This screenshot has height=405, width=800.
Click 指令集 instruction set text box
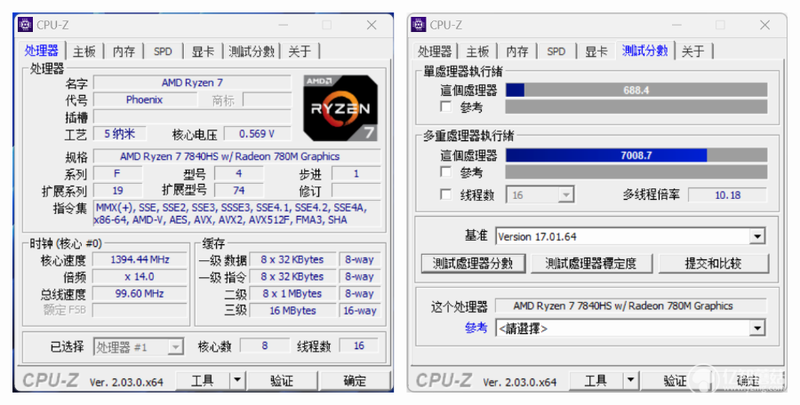point(237,214)
